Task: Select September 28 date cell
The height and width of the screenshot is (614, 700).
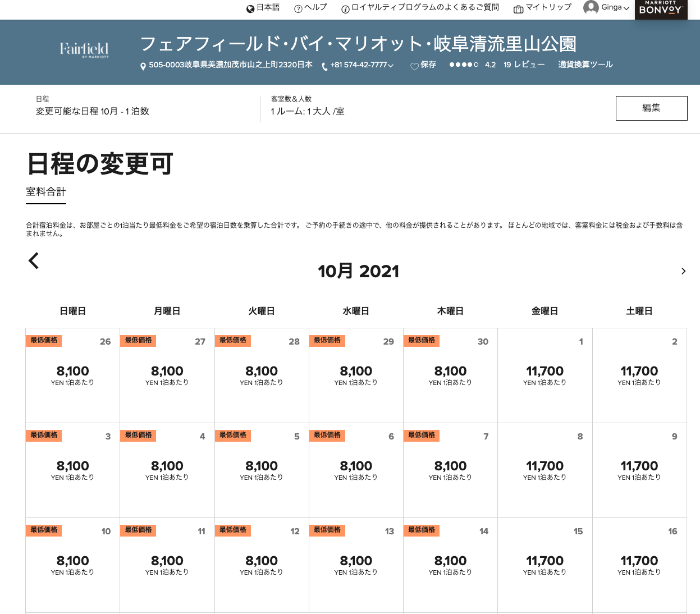Action: tap(262, 375)
